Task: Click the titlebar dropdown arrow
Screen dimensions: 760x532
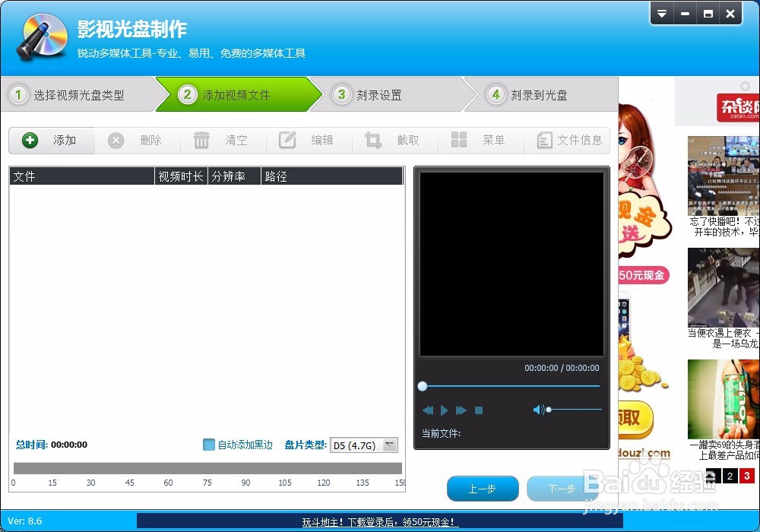Action: (662, 13)
